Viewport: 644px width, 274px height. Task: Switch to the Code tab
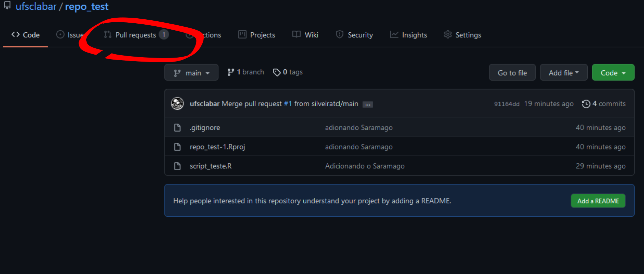coord(25,35)
